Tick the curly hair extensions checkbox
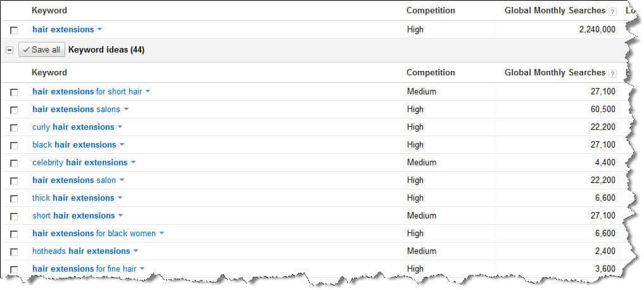Image resolution: width=644 pixels, height=290 pixels. (14, 128)
